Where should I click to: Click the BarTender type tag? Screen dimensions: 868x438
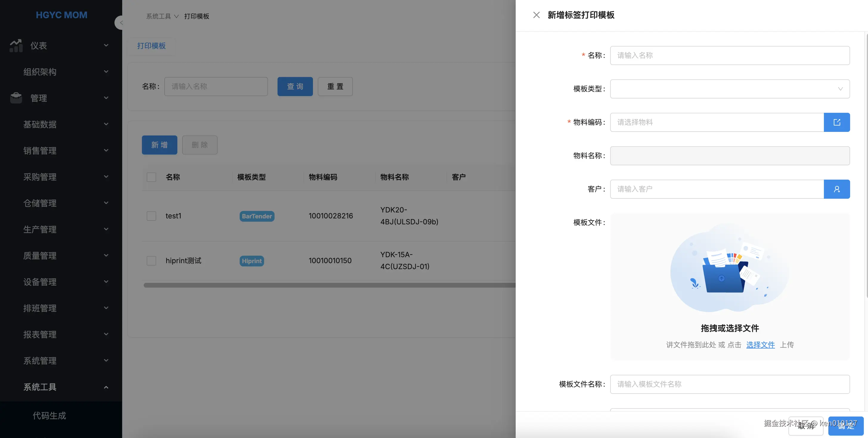tap(257, 216)
